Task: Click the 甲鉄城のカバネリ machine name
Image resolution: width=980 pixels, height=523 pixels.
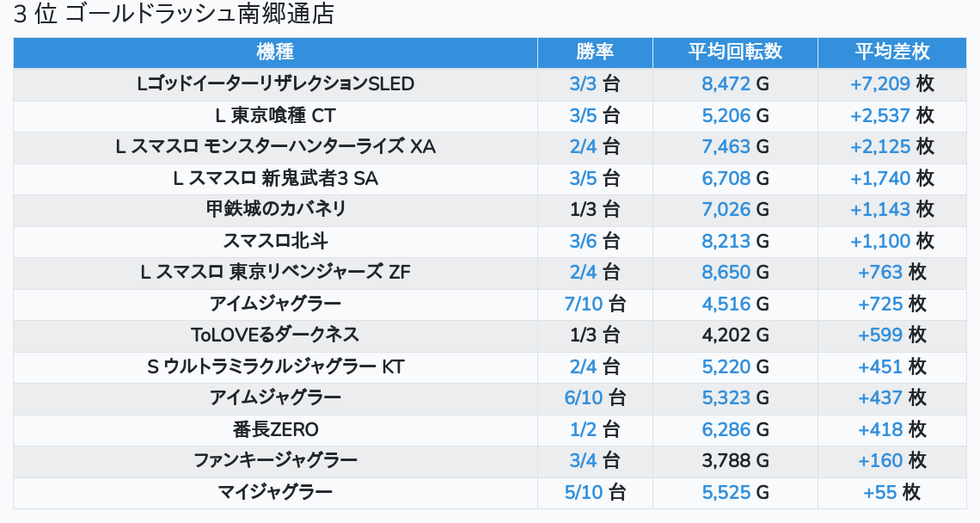Action: click(275, 210)
